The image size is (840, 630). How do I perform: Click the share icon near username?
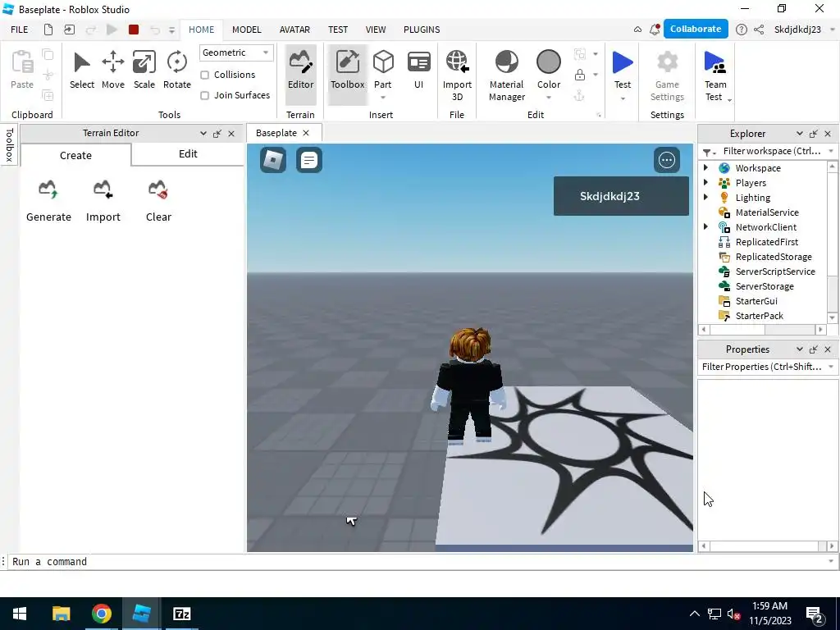tap(759, 30)
